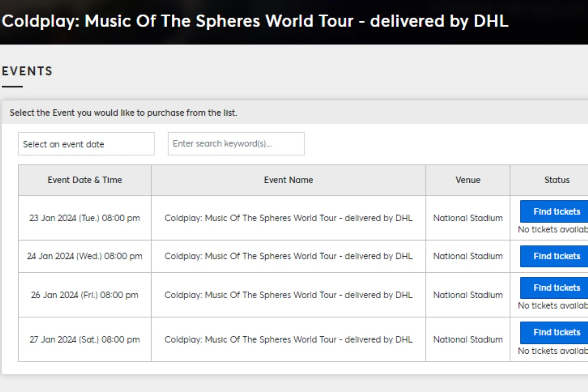
Task: Click the Event Name column header
Action: (x=288, y=180)
